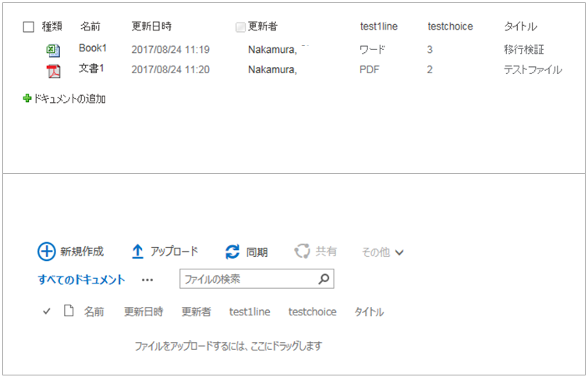Click the testchoice column header in lower list
The image size is (588, 377).
click(x=312, y=312)
